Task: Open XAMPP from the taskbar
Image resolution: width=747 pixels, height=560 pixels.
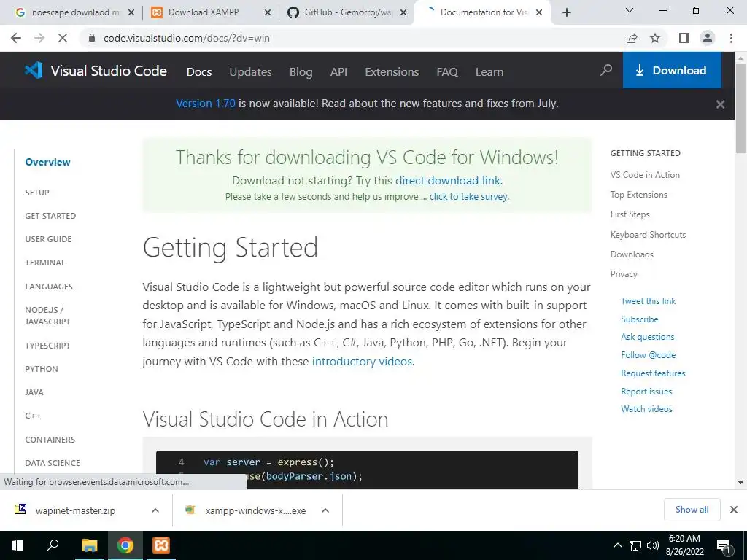Action: (x=161, y=545)
